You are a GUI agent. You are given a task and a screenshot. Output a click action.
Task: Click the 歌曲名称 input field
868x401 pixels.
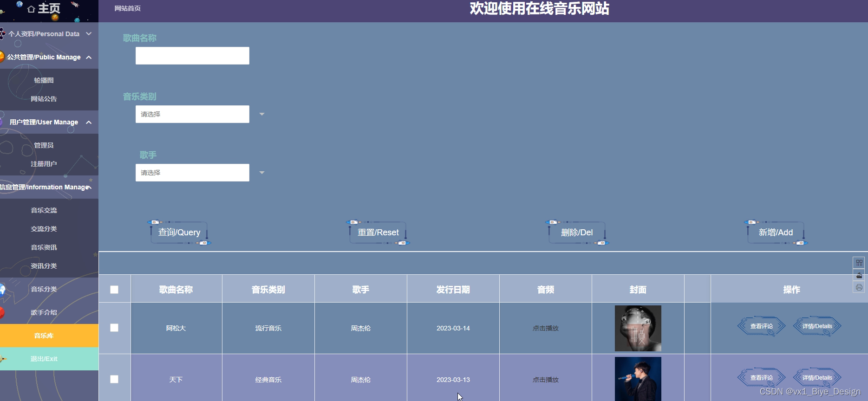192,56
